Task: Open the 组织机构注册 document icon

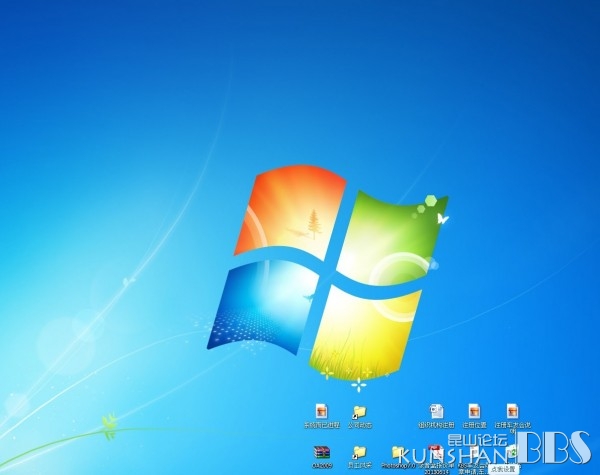Action: 436,412
